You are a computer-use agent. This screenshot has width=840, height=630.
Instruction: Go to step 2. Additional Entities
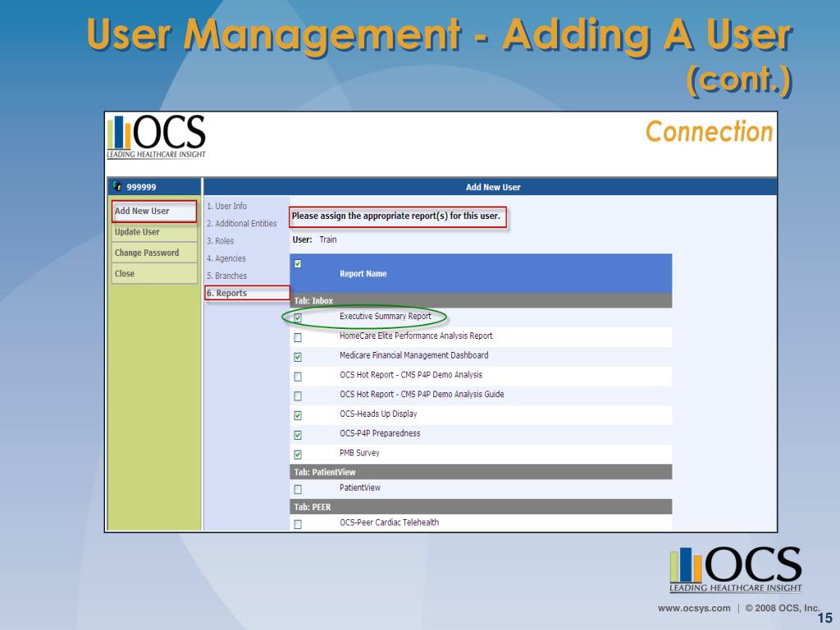pos(242,223)
